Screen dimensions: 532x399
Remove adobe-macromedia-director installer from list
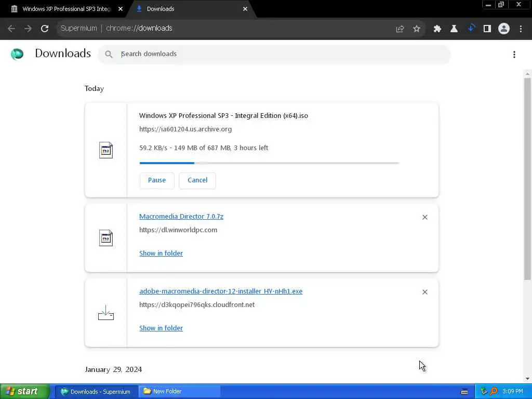[x=425, y=292]
